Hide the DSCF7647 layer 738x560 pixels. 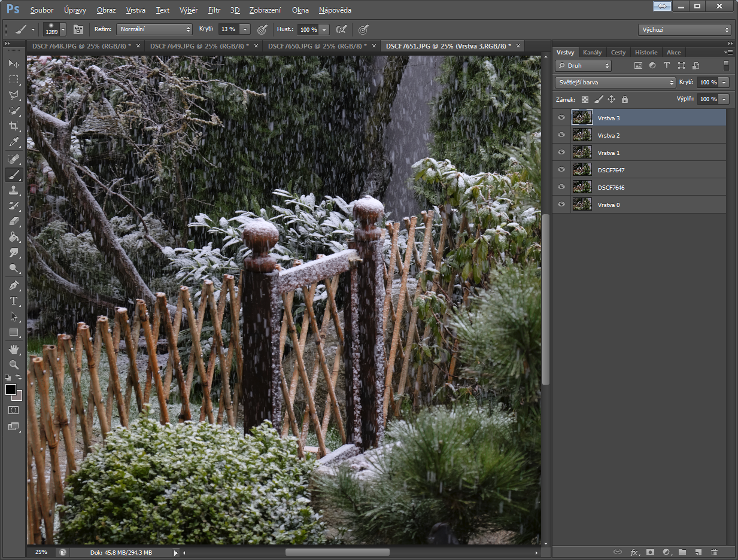click(x=561, y=170)
